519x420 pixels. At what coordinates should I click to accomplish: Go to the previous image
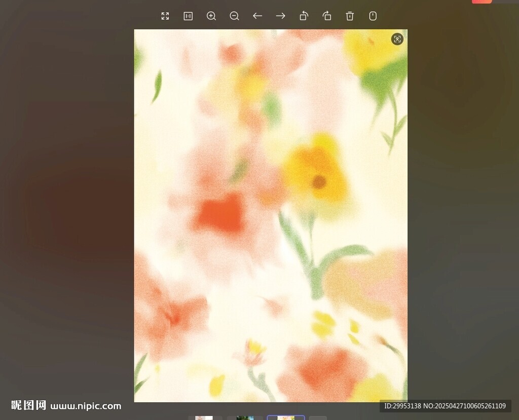(257, 16)
